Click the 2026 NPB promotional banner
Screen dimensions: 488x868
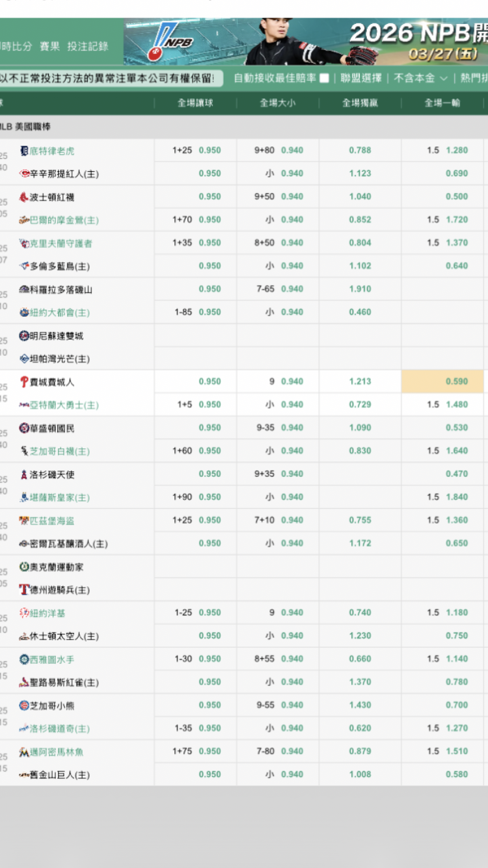306,42
